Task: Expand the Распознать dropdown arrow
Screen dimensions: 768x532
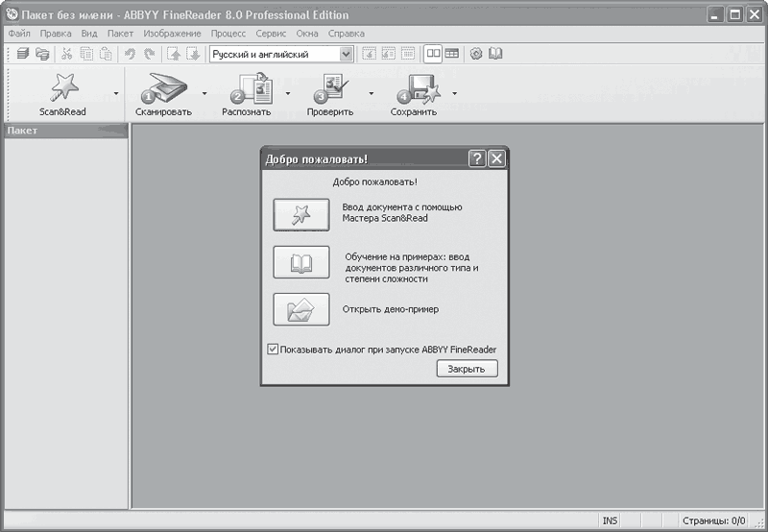Action: pyautogui.click(x=287, y=93)
